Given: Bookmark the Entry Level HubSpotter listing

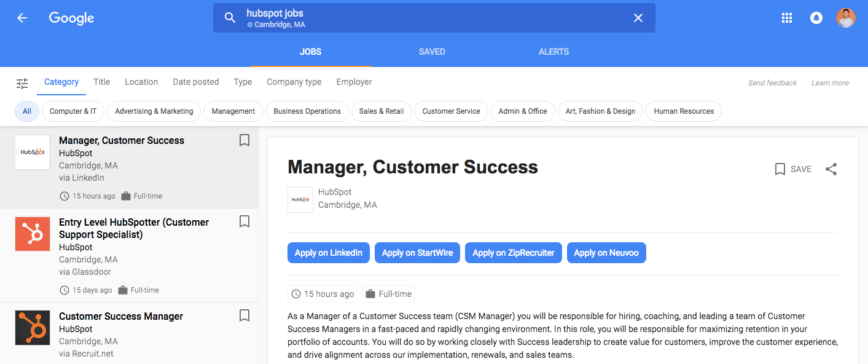Looking at the screenshot, I should (244, 222).
